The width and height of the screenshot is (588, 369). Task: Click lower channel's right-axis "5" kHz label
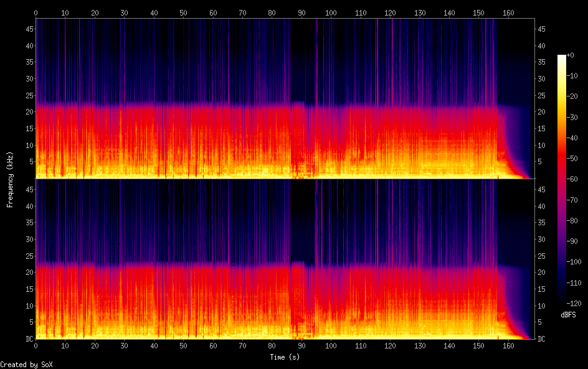click(x=539, y=322)
